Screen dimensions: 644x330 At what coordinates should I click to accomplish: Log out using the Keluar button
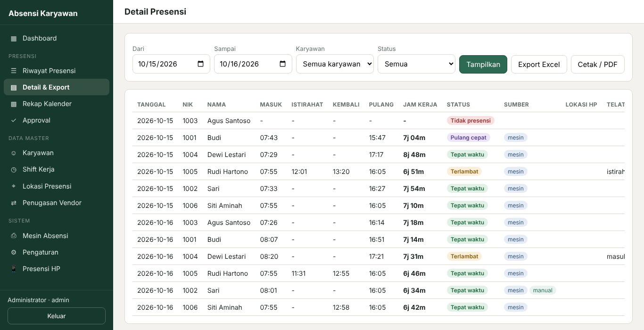[x=57, y=316]
